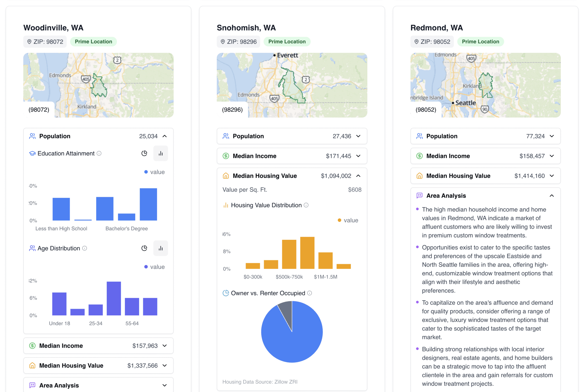The width and height of the screenshot is (588, 392).
Task: Click the Woodinville, WA heading
Action: point(54,28)
